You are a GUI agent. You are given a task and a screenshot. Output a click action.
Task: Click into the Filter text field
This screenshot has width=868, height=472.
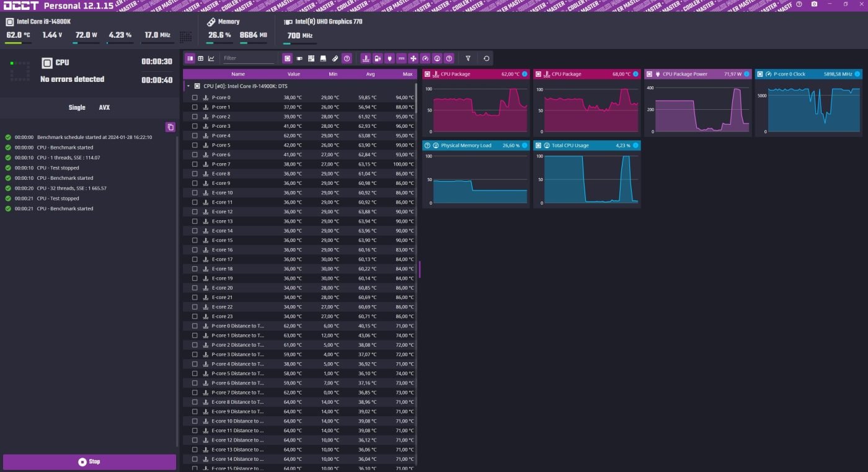tap(248, 58)
